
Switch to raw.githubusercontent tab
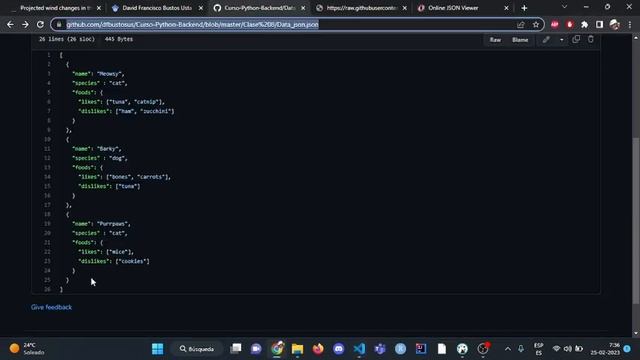(x=361, y=8)
